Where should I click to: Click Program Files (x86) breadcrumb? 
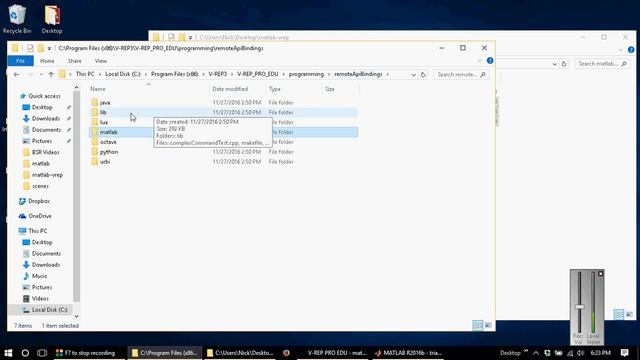174,74
